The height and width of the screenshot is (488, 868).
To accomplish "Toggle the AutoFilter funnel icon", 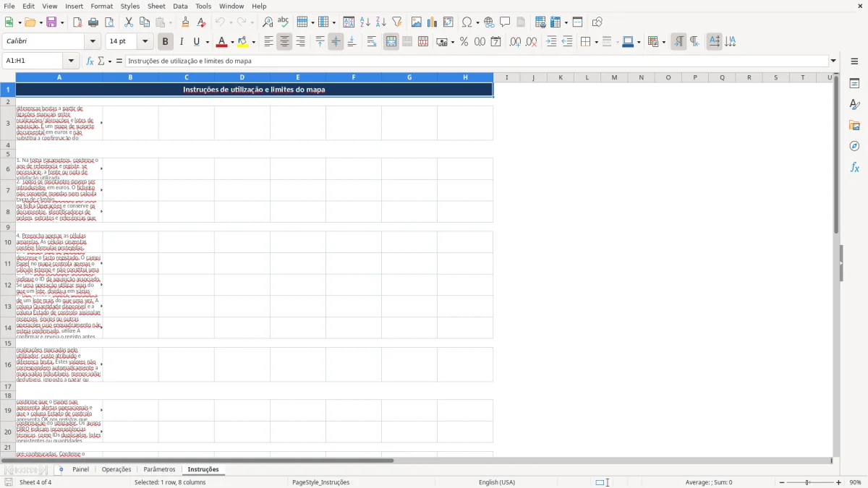I will pyautogui.click(x=396, y=22).
